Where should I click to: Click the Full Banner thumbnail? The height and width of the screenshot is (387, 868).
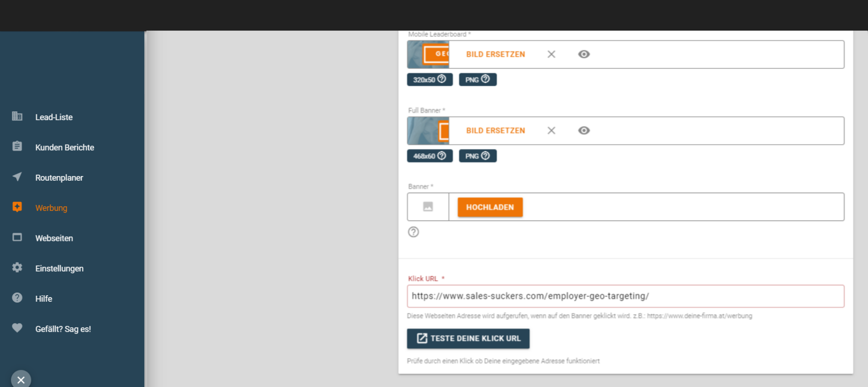pos(428,131)
